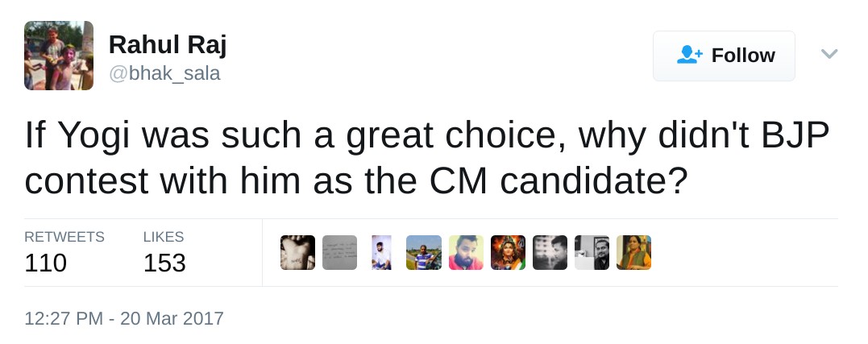Image resolution: width=868 pixels, height=344 pixels.
Task: Open the gray handwritten-note liker avatar
Action: click(339, 252)
